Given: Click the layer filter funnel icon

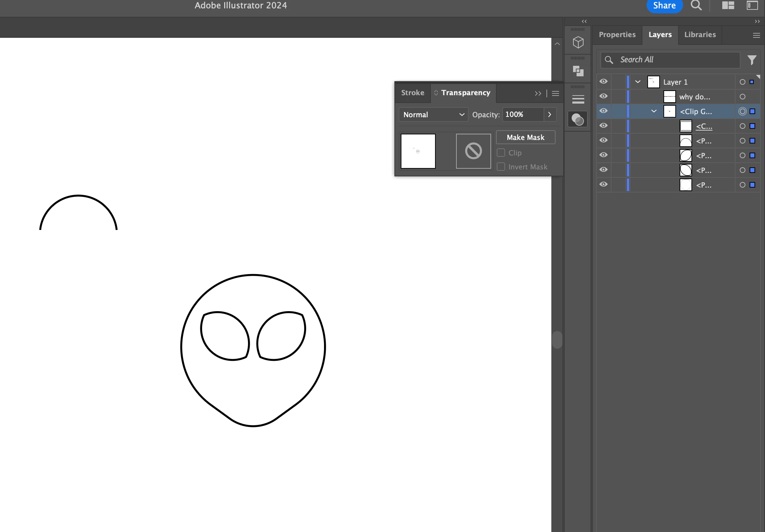Looking at the screenshot, I should (x=752, y=60).
